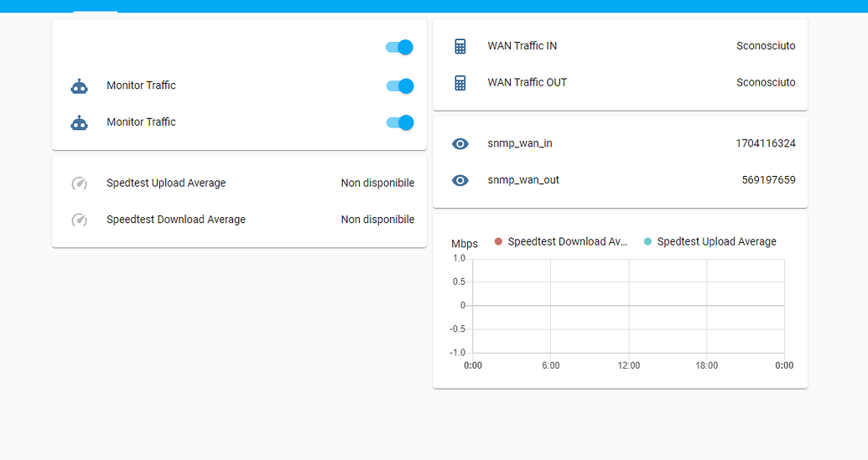Image resolution: width=868 pixels, height=460 pixels.
Task: Click the value 569197659
Action: click(x=768, y=179)
